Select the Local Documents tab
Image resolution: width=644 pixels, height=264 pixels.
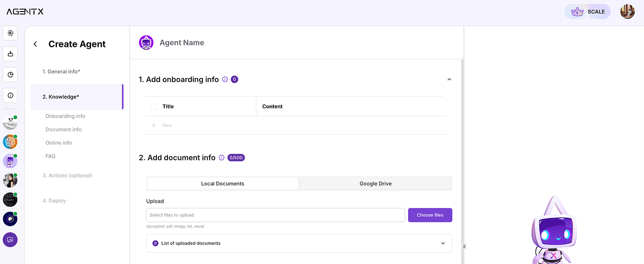coord(223,183)
